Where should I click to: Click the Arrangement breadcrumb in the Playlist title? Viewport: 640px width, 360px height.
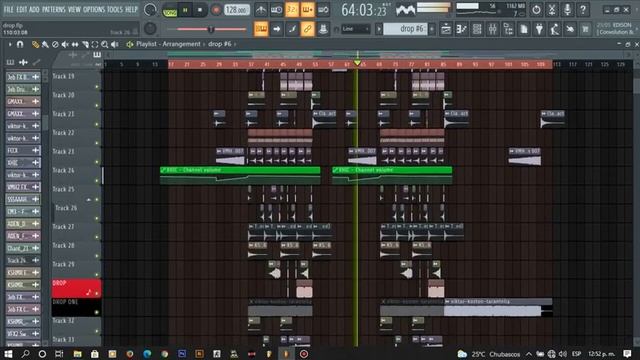tap(181, 44)
